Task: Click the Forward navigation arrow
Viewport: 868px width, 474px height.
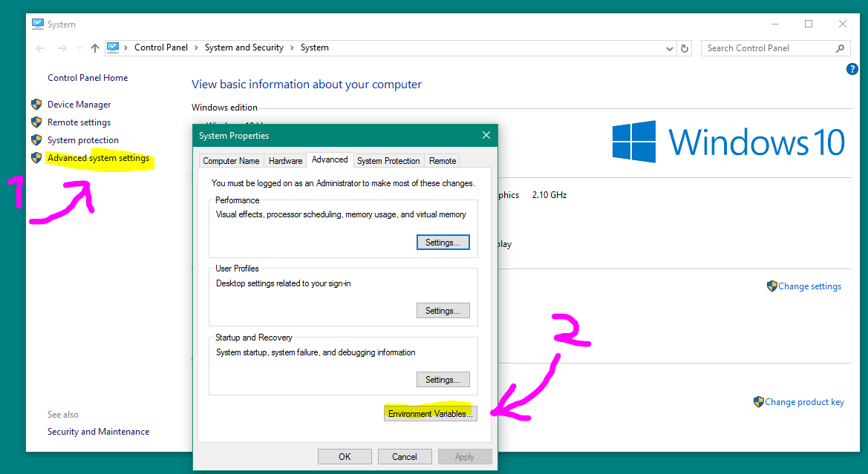Action: [x=62, y=48]
